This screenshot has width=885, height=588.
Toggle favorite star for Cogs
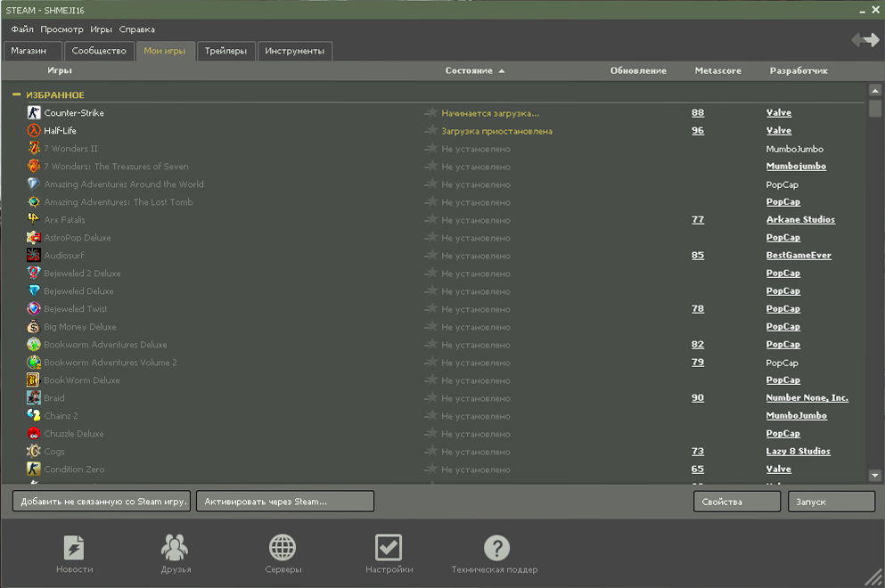click(x=431, y=452)
